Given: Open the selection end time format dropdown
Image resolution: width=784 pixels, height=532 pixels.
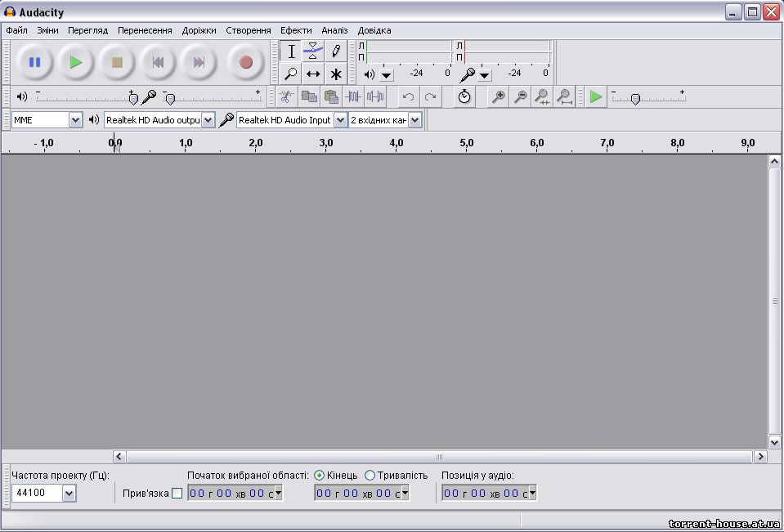Looking at the screenshot, I should (x=405, y=494).
